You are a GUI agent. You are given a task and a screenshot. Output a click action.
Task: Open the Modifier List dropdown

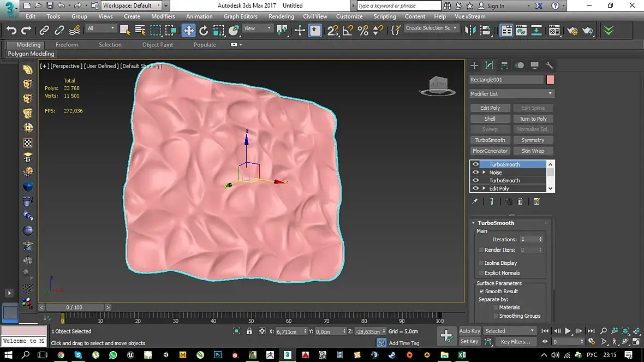click(x=511, y=94)
